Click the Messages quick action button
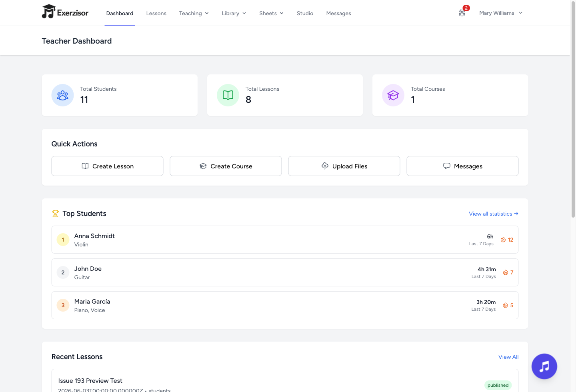 tap(462, 166)
